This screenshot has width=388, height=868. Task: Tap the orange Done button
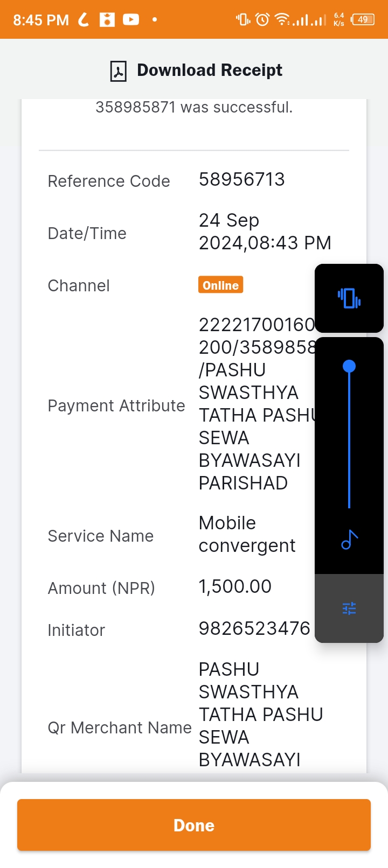pyautogui.click(x=194, y=825)
